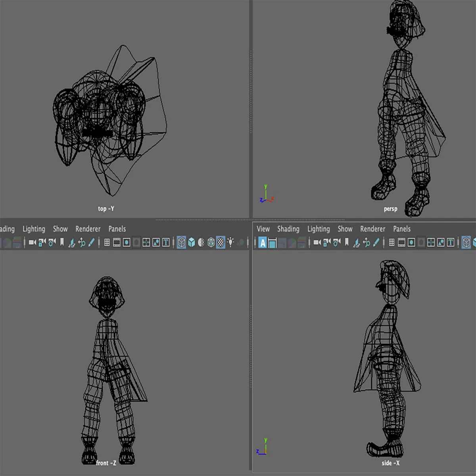Click Lock Camera icon in front view toolbar
Viewport: 476px width, 476px height.
tap(42, 242)
